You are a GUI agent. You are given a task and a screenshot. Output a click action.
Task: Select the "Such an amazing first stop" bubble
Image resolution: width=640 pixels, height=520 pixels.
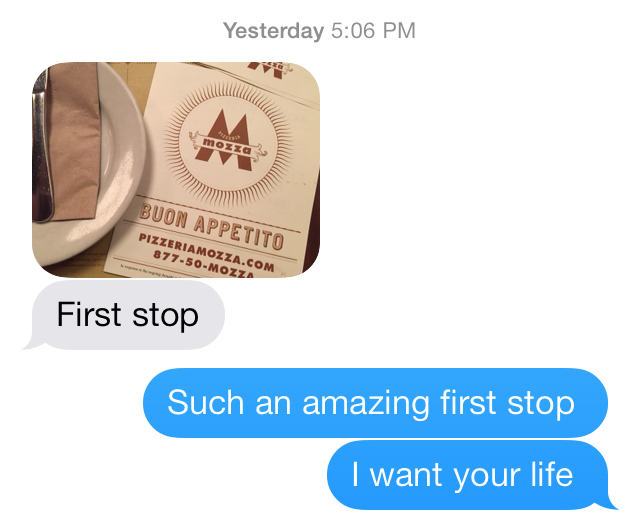(375, 403)
